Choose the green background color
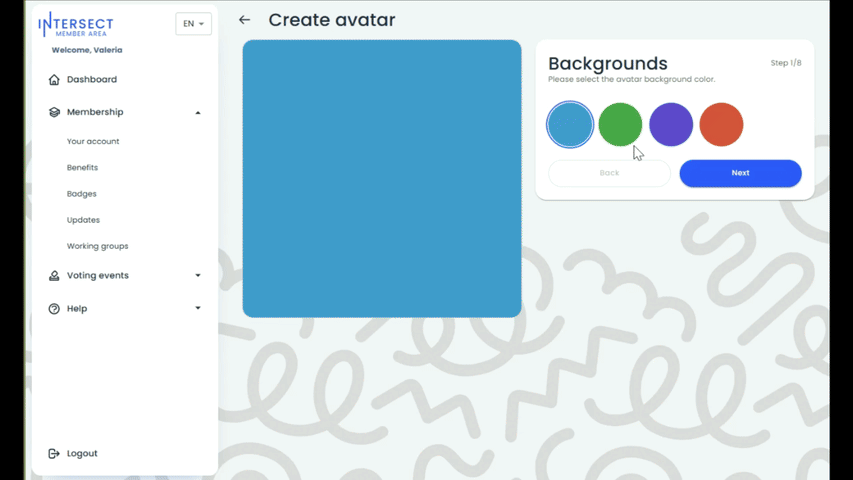This screenshot has width=853, height=480. click(620, 125)
